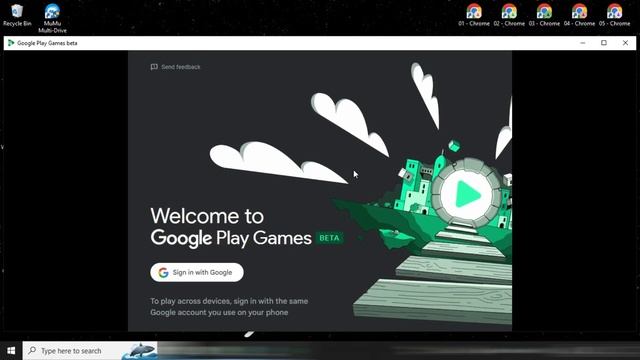
Task: Open the Recycle Bin desktop icon
Action: pos(17,15)
